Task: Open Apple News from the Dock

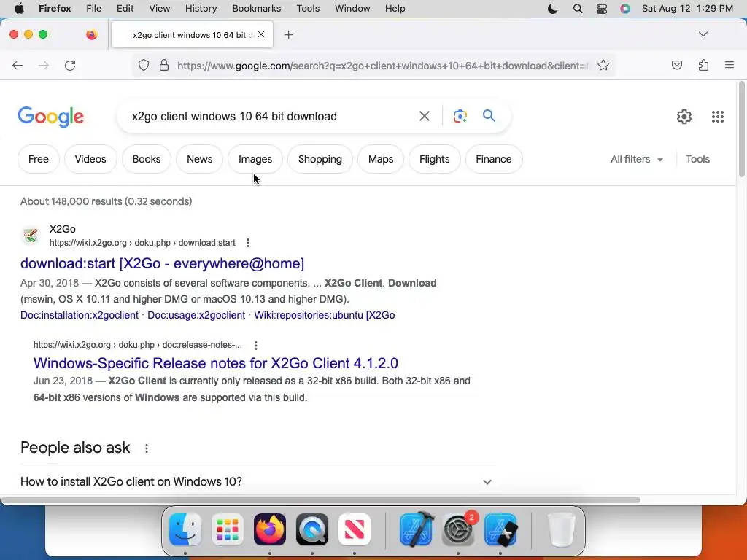Action: pos(355,529)
